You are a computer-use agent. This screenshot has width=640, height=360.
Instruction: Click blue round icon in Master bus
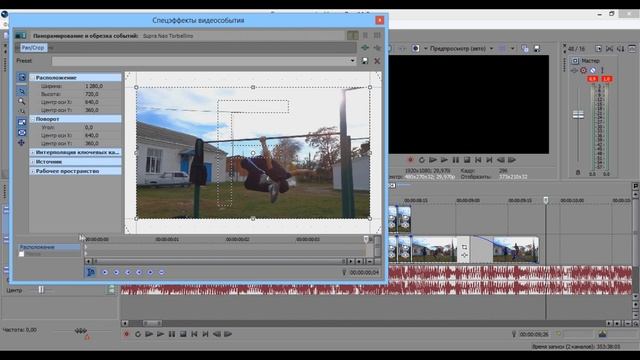point(593,70)
